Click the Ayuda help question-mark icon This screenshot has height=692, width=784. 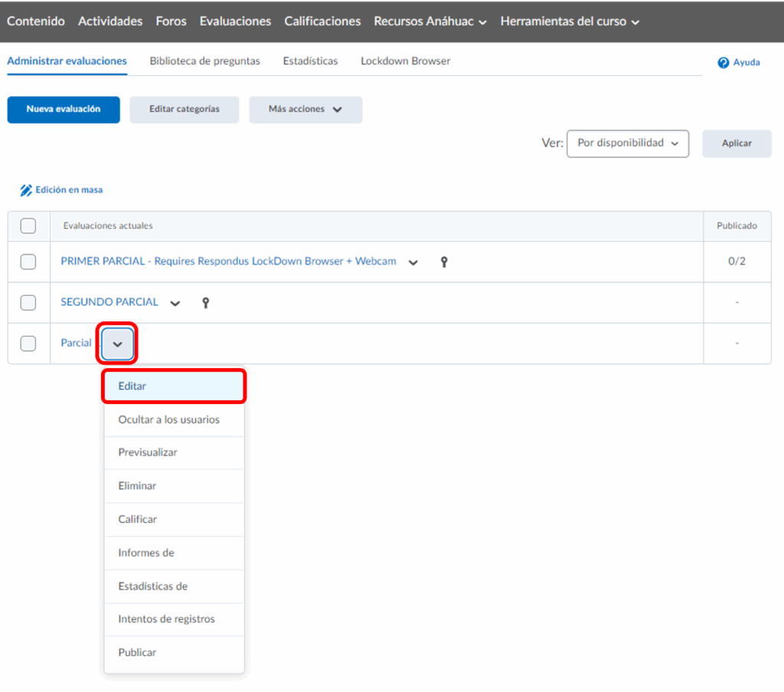click(723, 63)
